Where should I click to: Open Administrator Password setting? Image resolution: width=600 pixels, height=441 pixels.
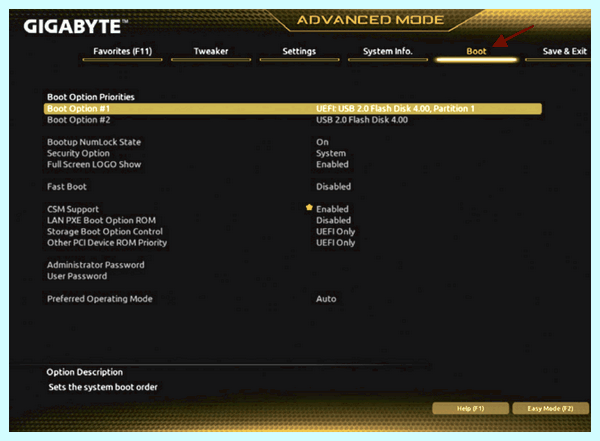pyautogui.click(x=96, y=265)
